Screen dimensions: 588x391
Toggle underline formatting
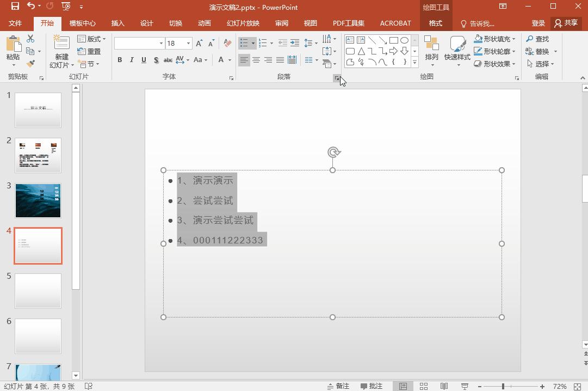144,60
